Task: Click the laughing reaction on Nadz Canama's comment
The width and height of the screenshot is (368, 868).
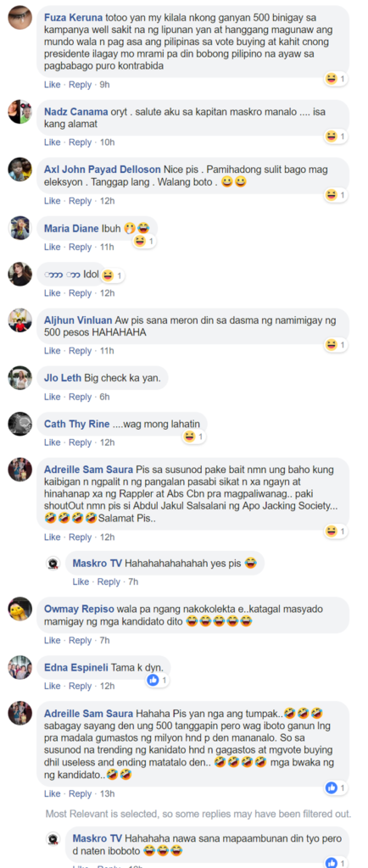Action: (336, 136)
